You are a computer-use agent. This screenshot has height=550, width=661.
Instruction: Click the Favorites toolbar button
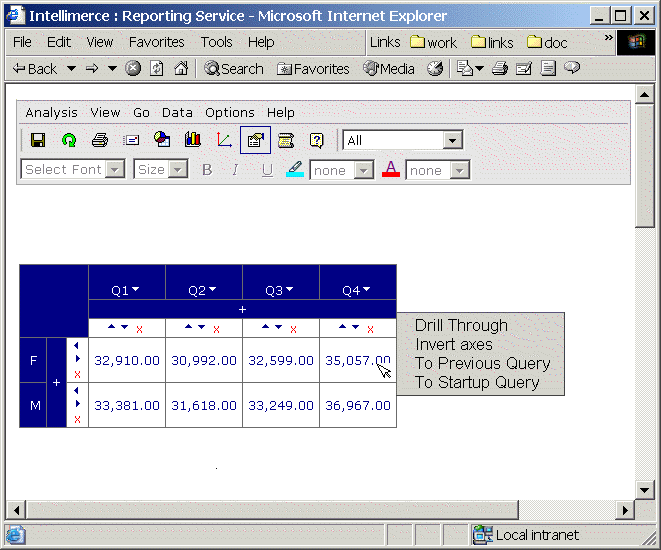[313, 69]
